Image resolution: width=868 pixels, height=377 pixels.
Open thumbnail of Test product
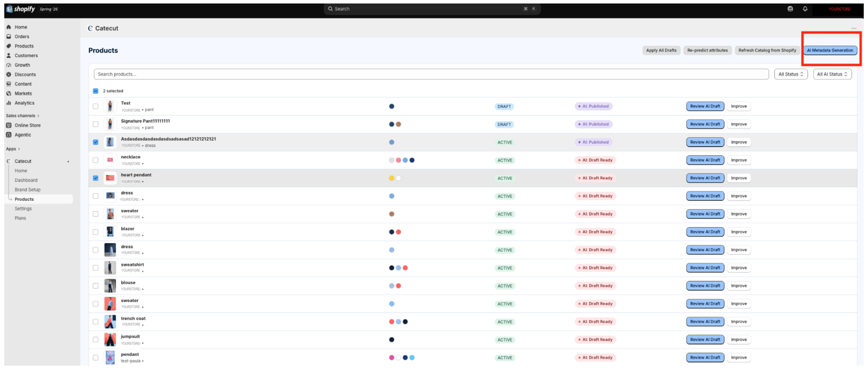110,106
